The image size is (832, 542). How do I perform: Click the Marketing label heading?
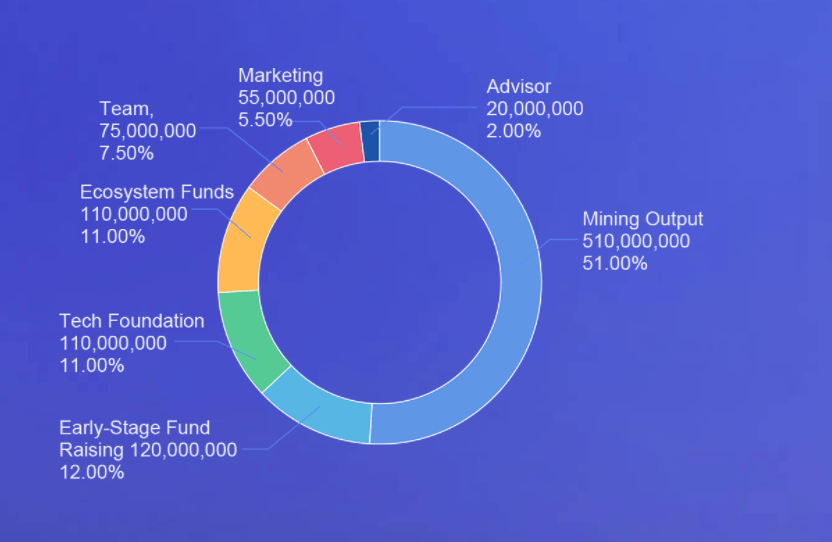pyautogui.click(x=280, y=75)
